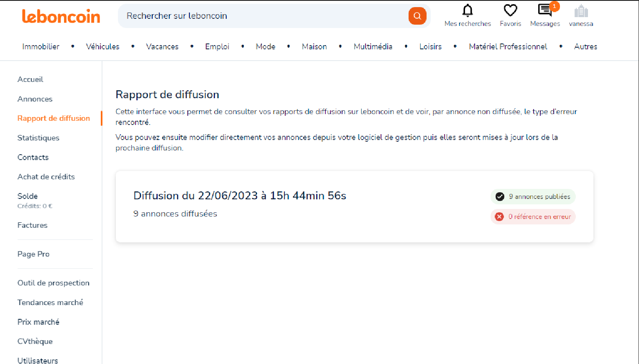Open Outil de prospection
The image size is (639, 364).
[x=53, y=283]
